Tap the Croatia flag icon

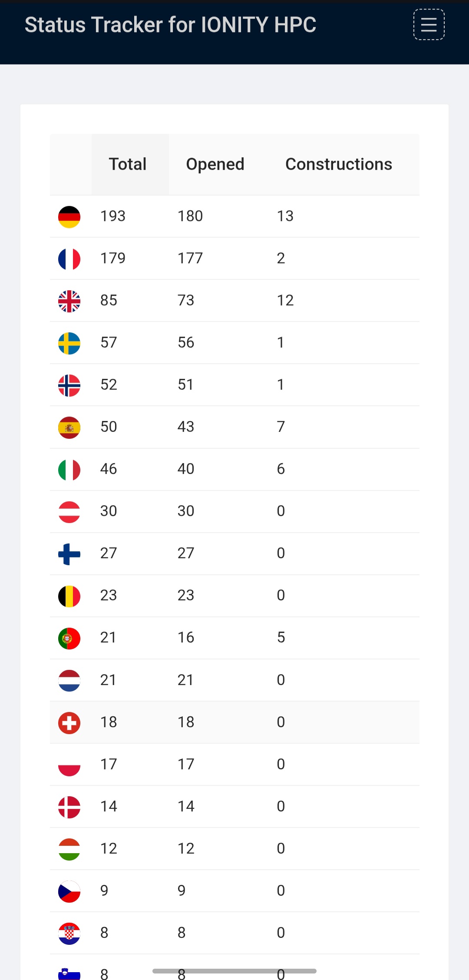pyautogui.click(x=69, y=934)
